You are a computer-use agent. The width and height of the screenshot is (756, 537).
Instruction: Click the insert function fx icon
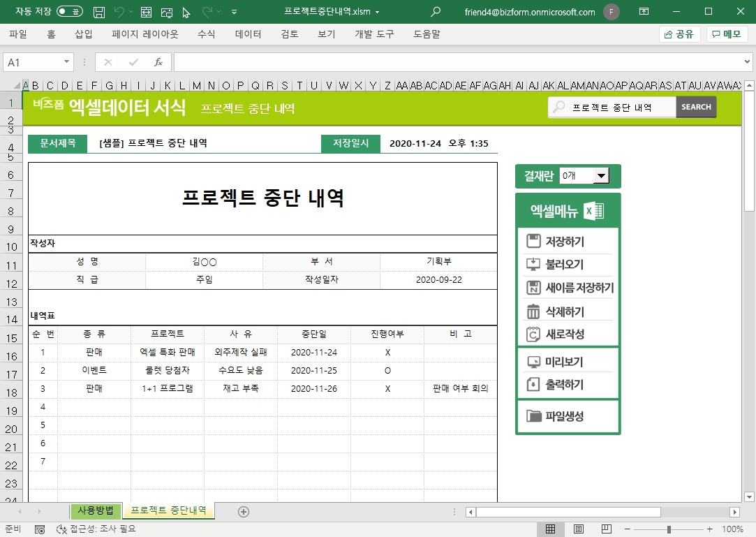pyautogui.click(x=158, y=62)
